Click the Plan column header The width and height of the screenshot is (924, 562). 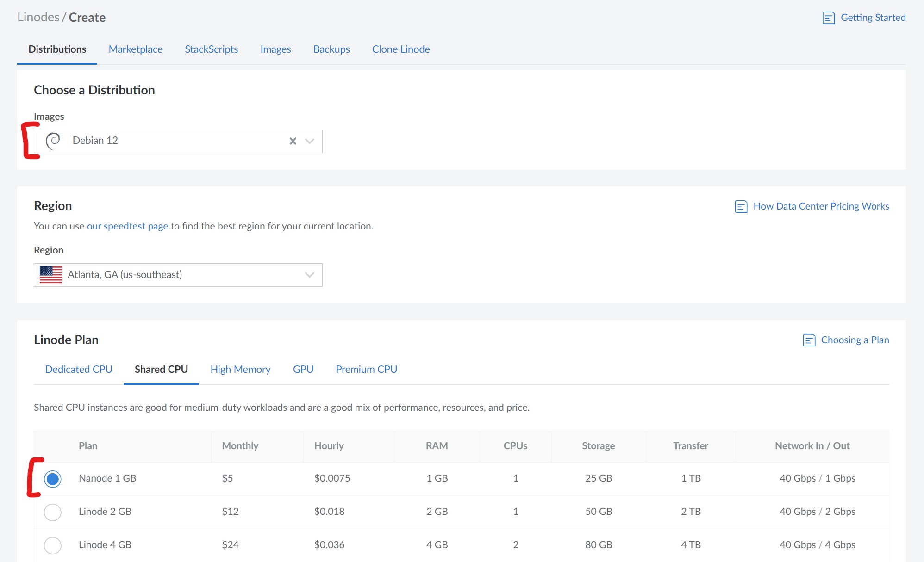[88, 446]
